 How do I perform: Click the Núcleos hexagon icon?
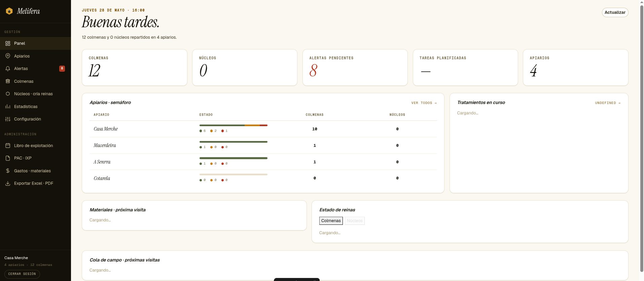(x=8, y=94)
